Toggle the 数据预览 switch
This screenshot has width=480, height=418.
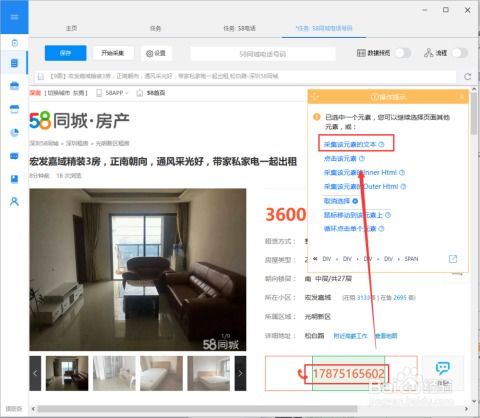403,53
